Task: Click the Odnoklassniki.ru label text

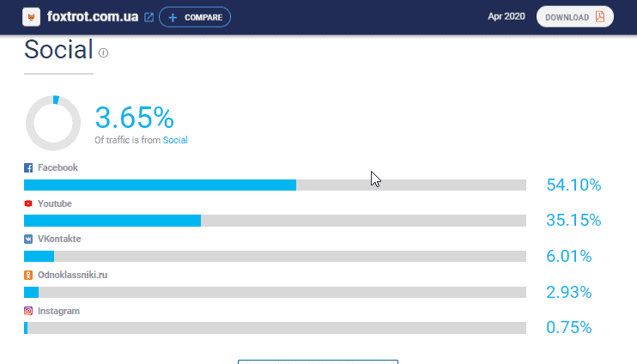Action: (x=73, y=275)
